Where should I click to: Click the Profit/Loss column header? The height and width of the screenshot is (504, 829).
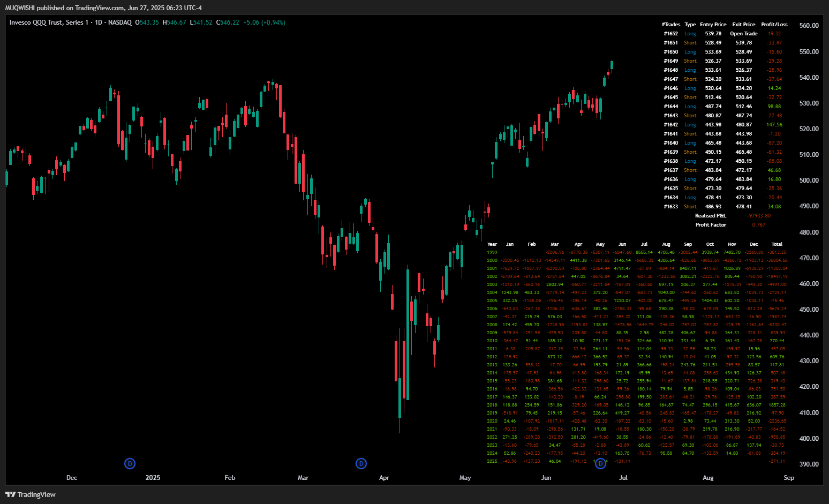[774, 25]
